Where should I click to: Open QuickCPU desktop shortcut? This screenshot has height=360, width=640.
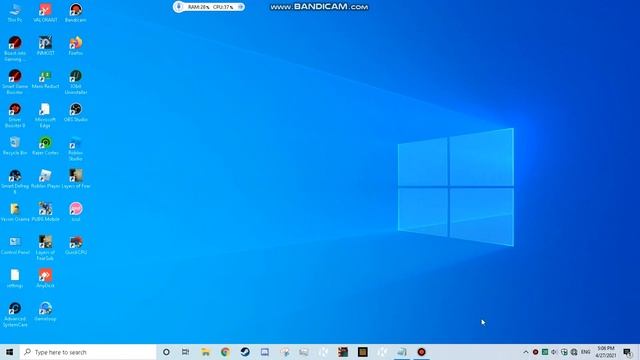point(76,245)
